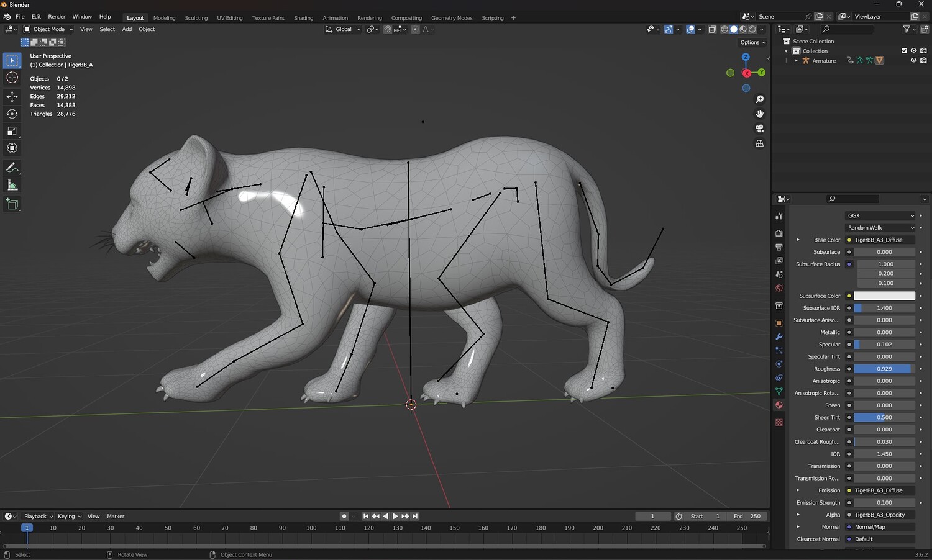Switch perspective/orthographic with the grid gizmo
The image size is (932, 560).
point(759,143)
